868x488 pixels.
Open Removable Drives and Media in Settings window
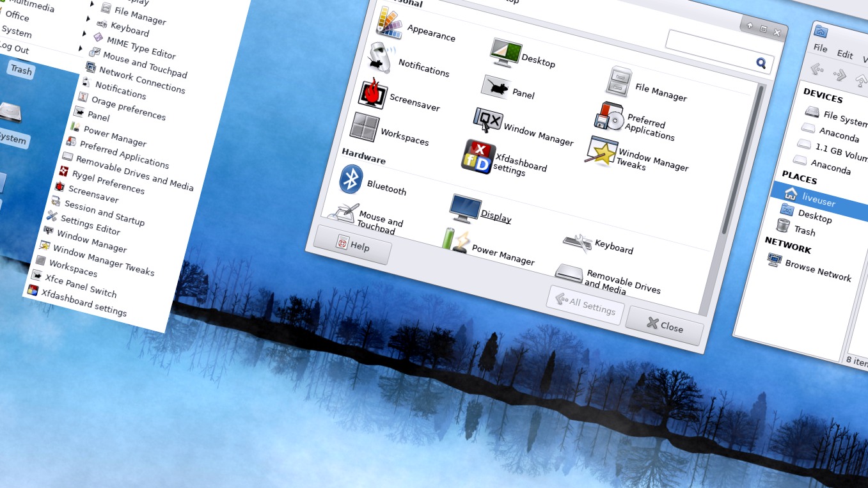pyautogui.click(x=569, y=273)
